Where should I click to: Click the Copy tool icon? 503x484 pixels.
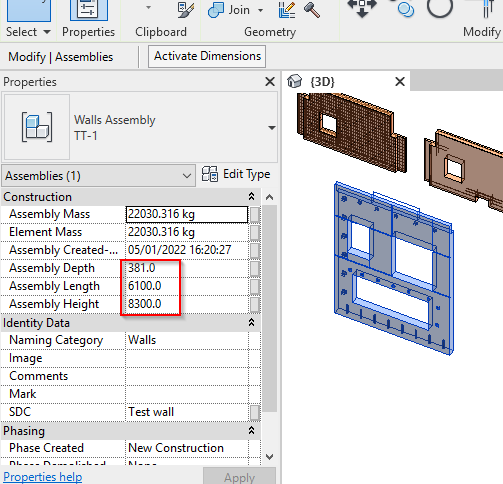tap(404, 8)
